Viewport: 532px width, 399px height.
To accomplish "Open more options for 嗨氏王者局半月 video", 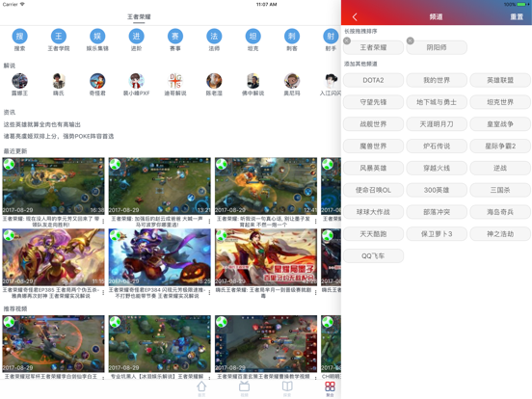I will [x=315, y=292].
